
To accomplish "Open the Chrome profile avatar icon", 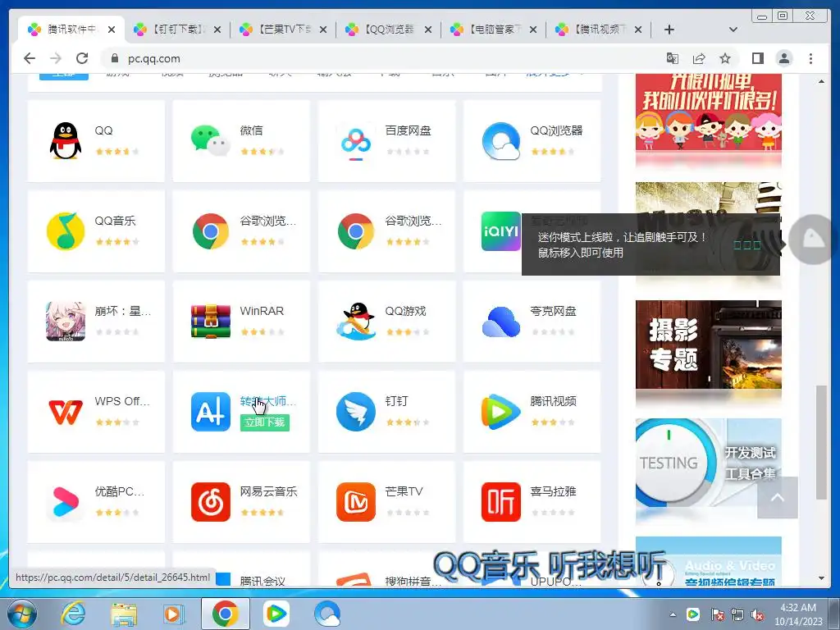I will click(x=784, y=58).
